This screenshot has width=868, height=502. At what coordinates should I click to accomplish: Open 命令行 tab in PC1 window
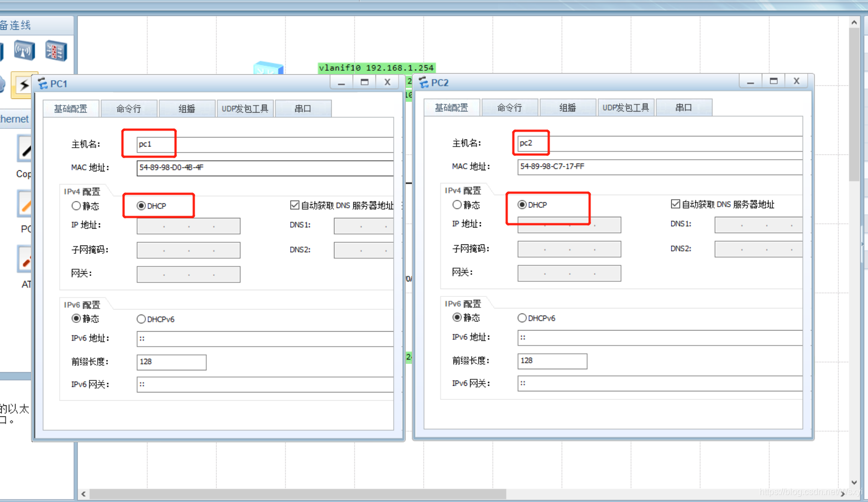tap(129, 108)
